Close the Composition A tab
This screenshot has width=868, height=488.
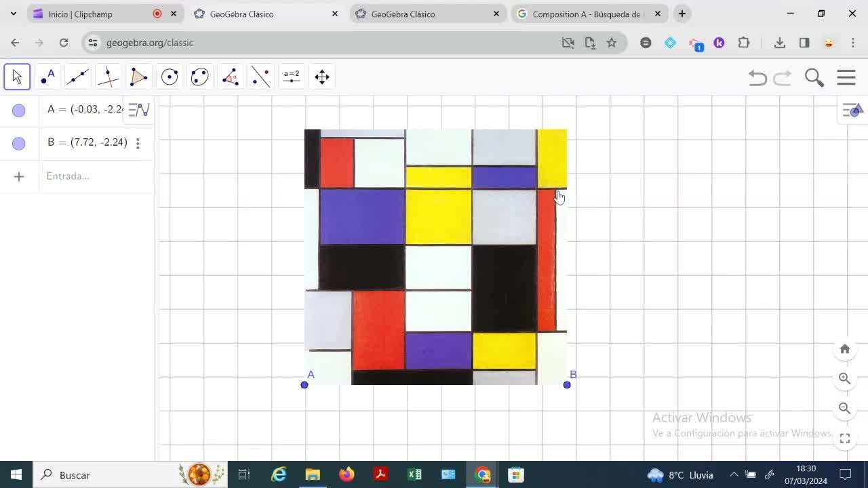(657, 14)
